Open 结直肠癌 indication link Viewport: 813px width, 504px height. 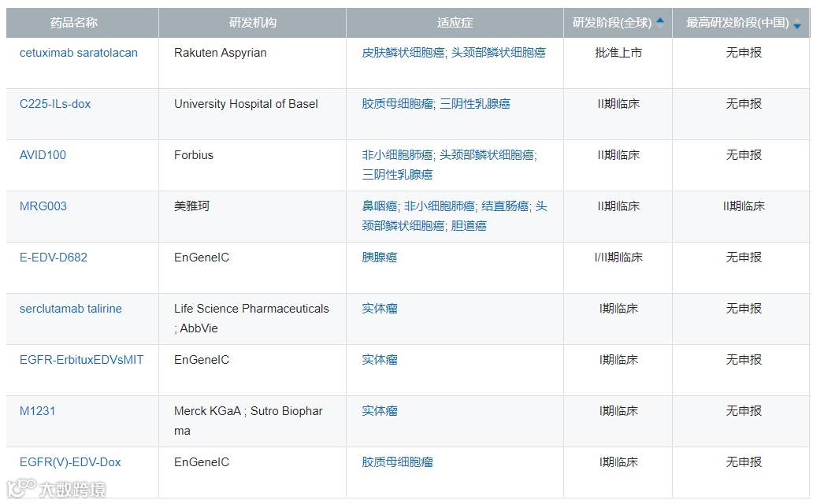coord(505,206)
